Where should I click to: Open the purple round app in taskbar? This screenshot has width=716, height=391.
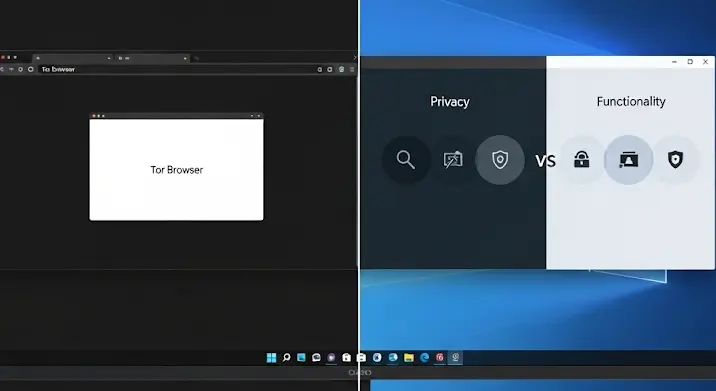[332, 358]
